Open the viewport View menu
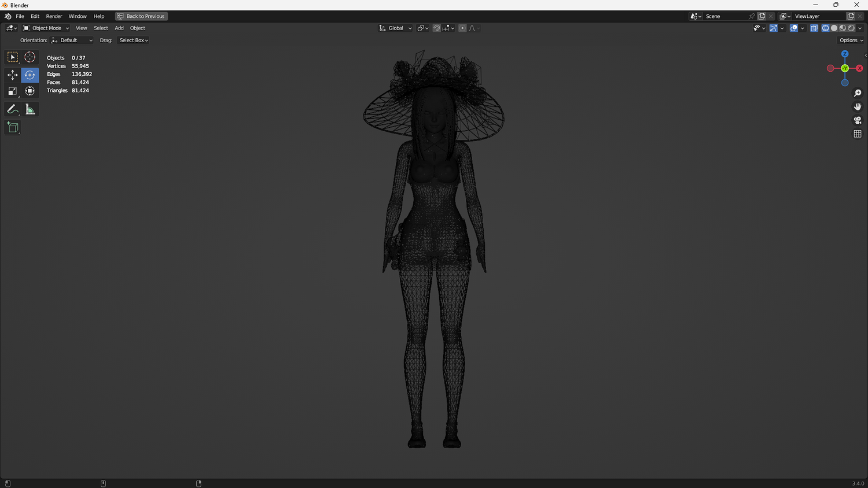The height and width of the screenshot is (488, 868). pyautogui.click(x=82, y=28)
